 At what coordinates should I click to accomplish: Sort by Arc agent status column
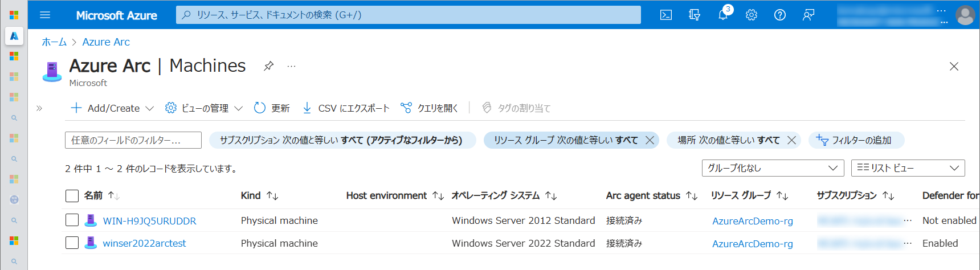click(x=652, y=195)
